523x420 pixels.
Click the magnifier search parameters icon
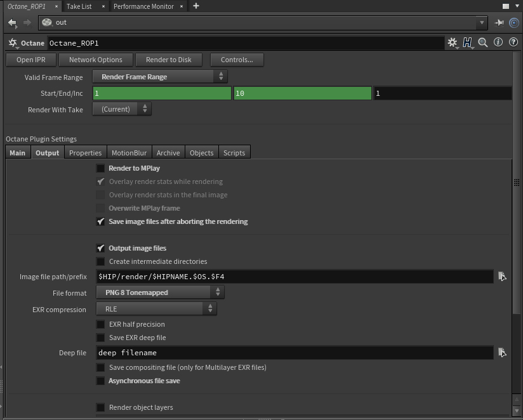pyautogui.click(x=483, y=43)
